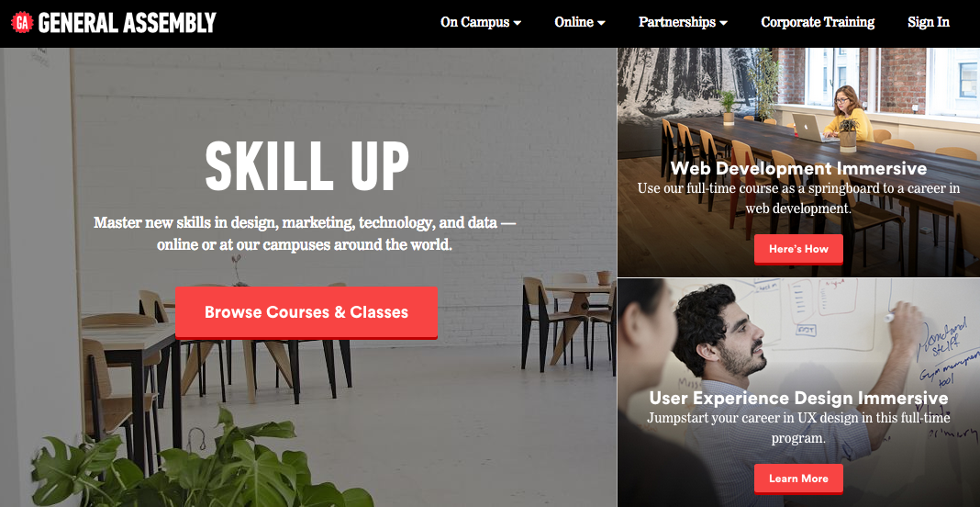Select the Web Development Immersive heading

(x=798, y=168)
